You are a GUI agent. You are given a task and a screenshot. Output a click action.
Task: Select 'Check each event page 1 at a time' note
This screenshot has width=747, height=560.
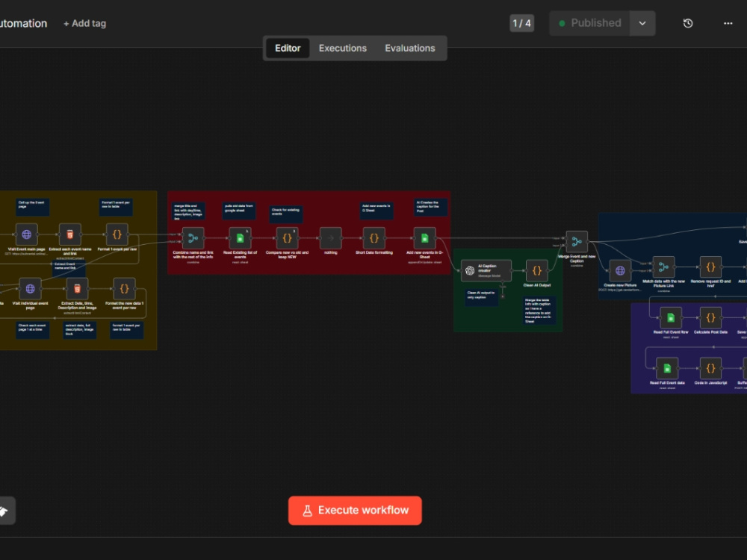[32, 330]
